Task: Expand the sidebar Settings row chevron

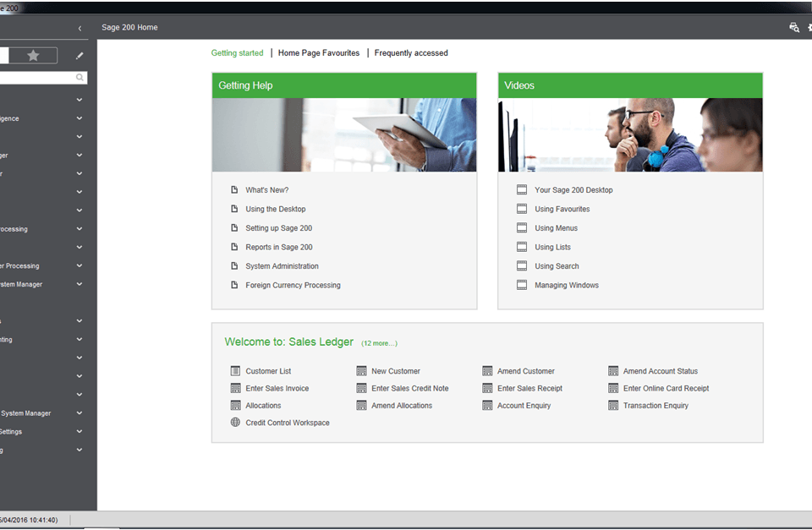Action: pos(80,431)
